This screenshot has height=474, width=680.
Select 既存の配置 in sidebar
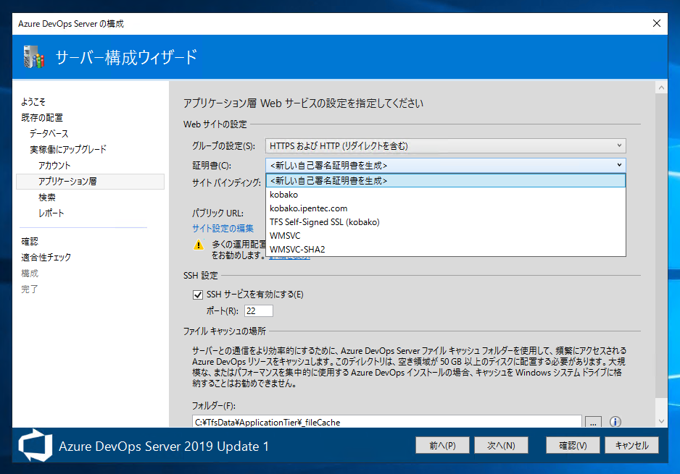click(42, 118)
